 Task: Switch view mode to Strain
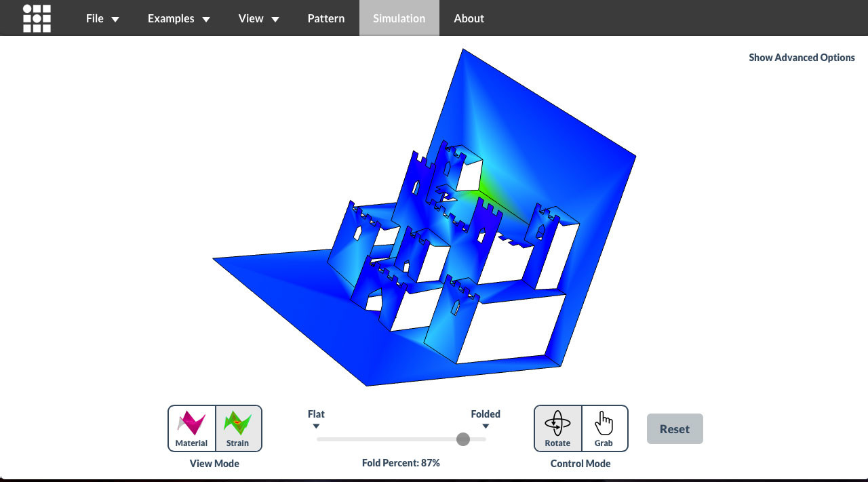(x=238, y=428)
